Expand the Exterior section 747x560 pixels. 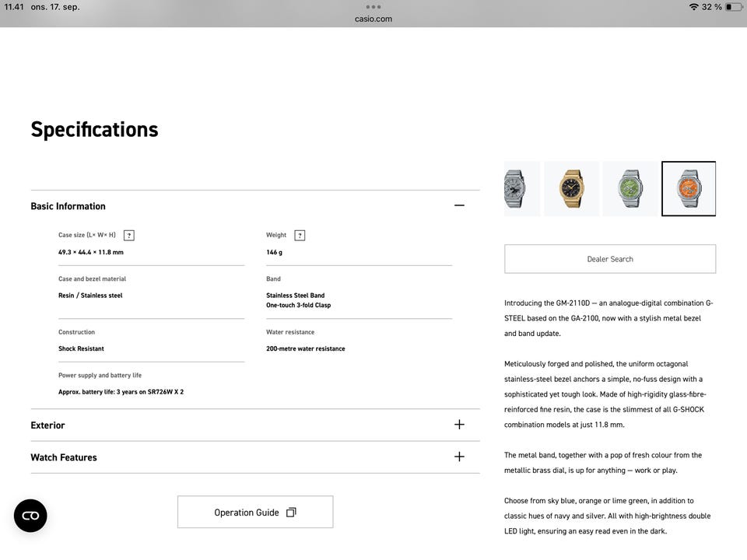coord(459,425)
